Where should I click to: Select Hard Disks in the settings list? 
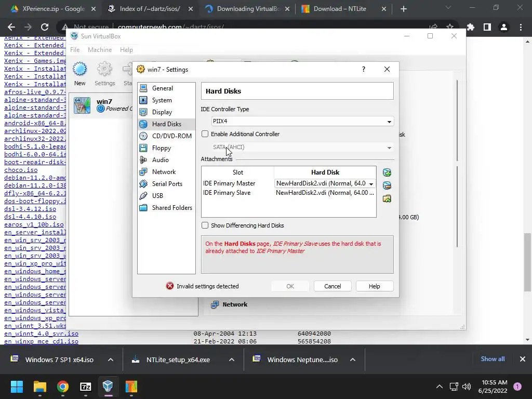pyautogui.click(x=166, y=124)
